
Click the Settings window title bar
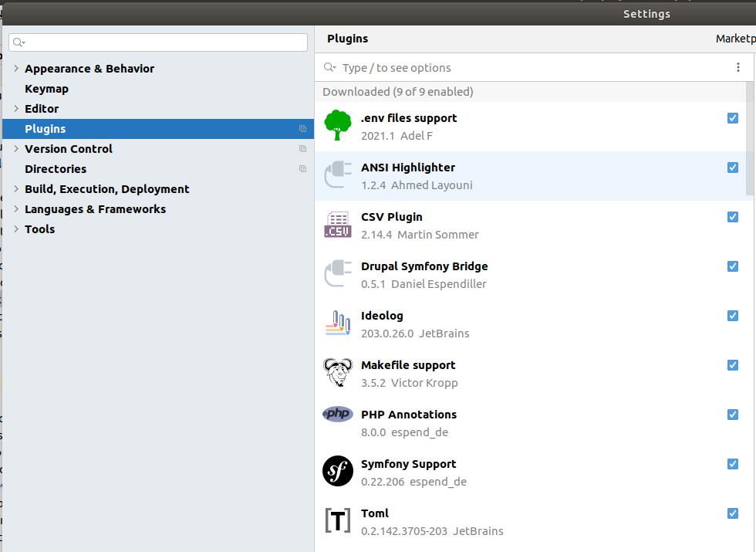pos(380,14)
